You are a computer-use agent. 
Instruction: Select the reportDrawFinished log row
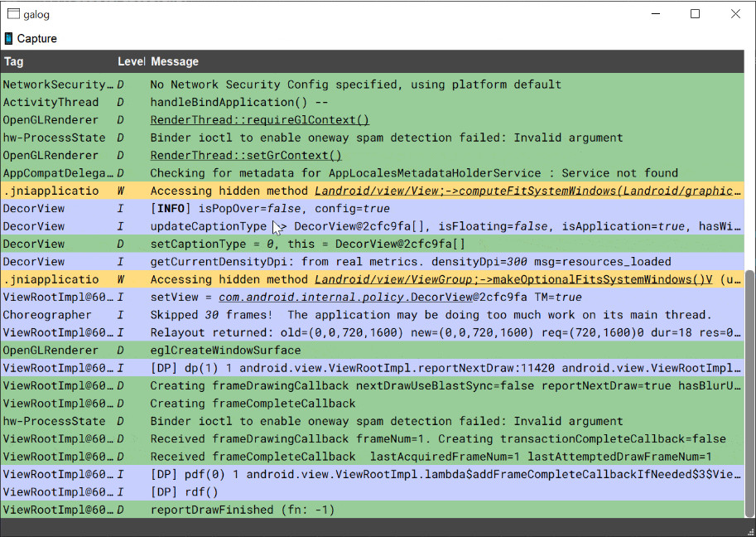pyautogui.click(x=373, y=510)
